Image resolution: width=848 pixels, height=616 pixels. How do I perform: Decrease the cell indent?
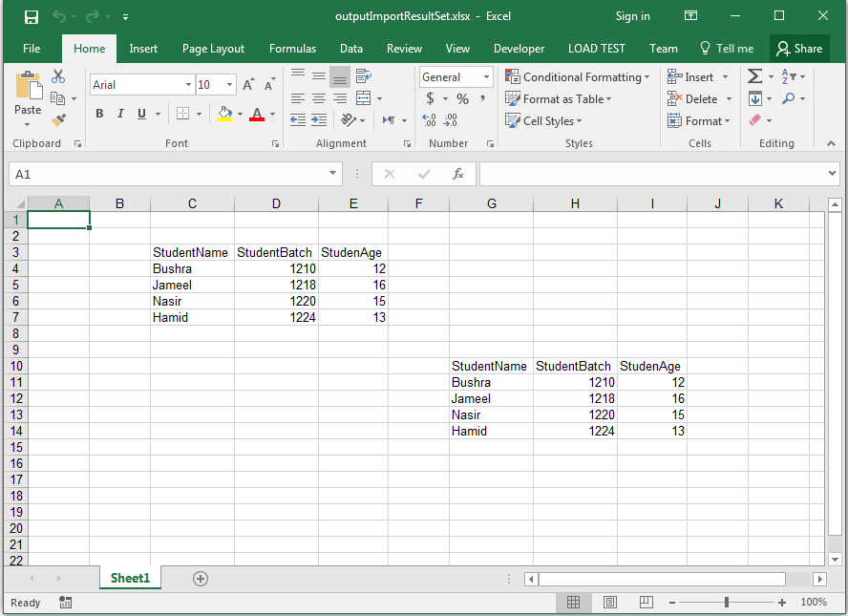click(298, 120)
